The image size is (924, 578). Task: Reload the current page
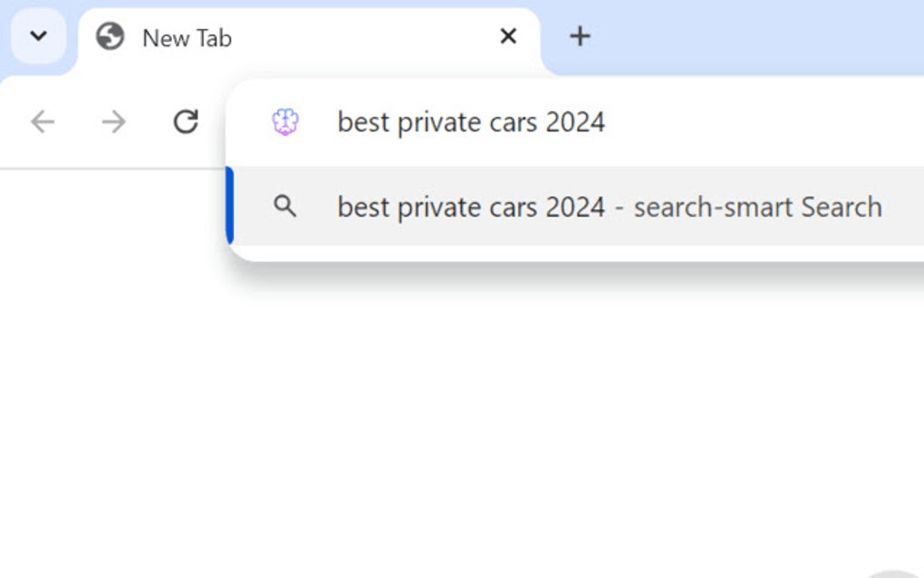click(185, 121)
